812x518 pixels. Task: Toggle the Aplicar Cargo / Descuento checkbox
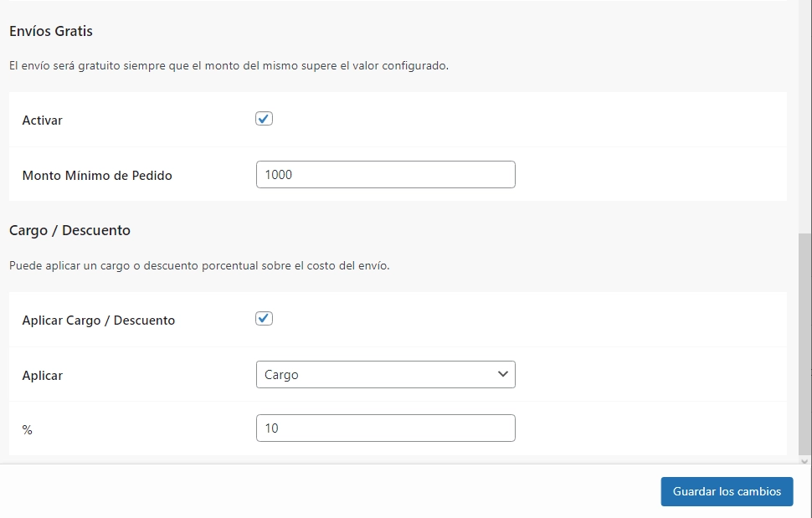[x=264, y=319]
